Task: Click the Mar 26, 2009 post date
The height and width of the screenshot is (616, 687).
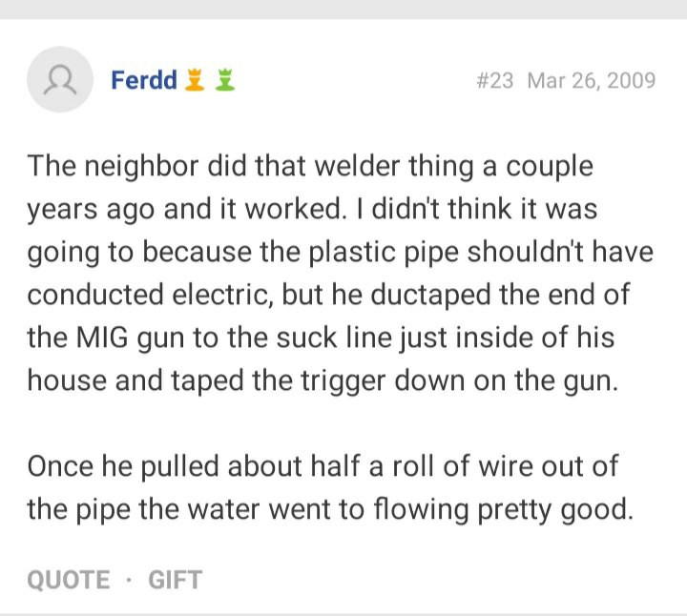Action: [592, 80]
